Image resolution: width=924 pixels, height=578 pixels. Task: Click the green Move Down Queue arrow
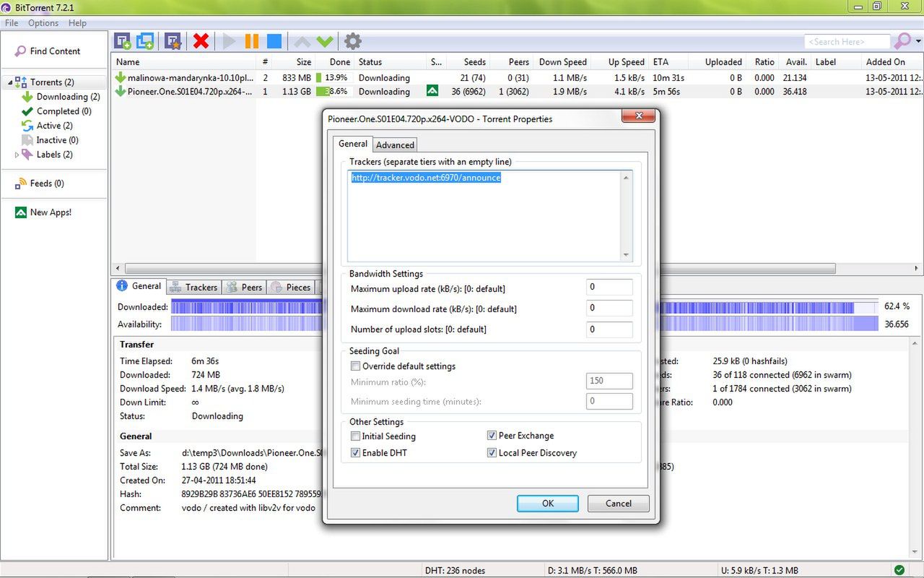click(325, 41)
